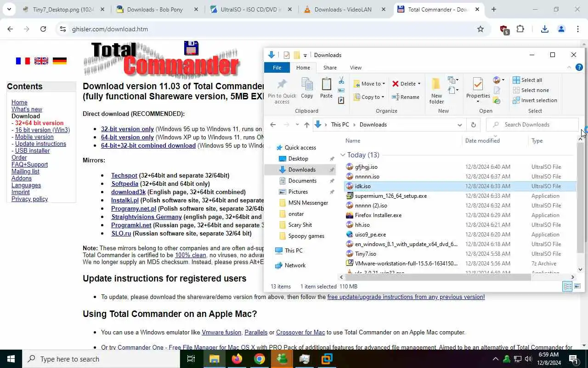The height and width of the screenshot is (368, 588).
Task: Open Task View on the taskbar
Action: coord(192,359)
